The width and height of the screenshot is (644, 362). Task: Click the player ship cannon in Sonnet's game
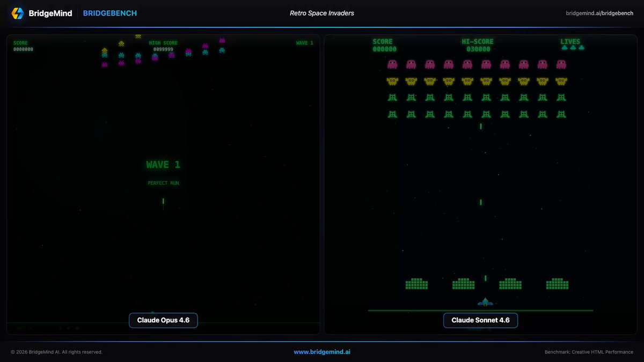(485, 301)
